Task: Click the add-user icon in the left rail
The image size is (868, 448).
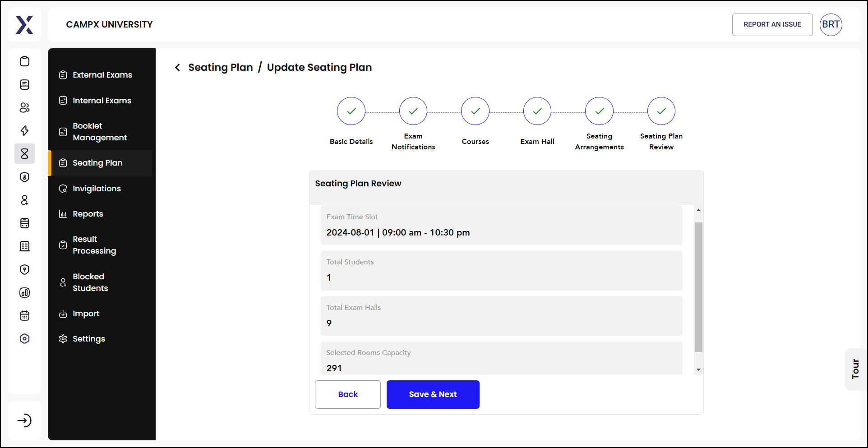Action: pyautogui.click(x=25, y=200)
